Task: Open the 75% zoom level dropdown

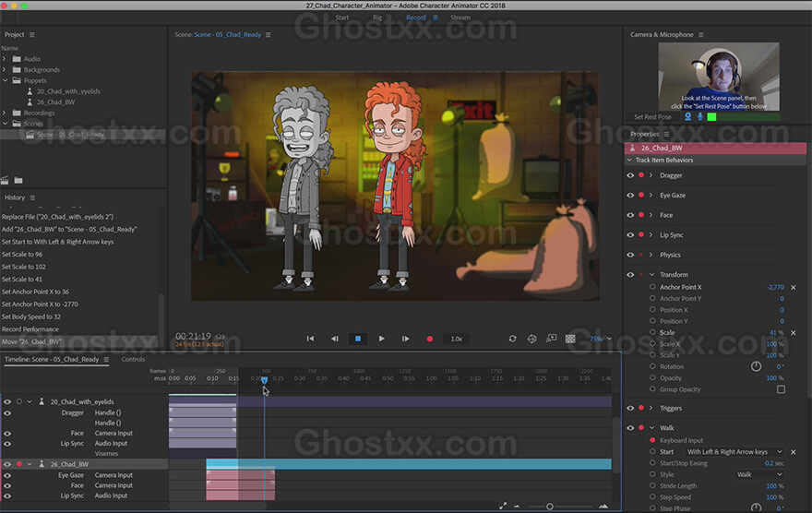Action: click(601, 339)
